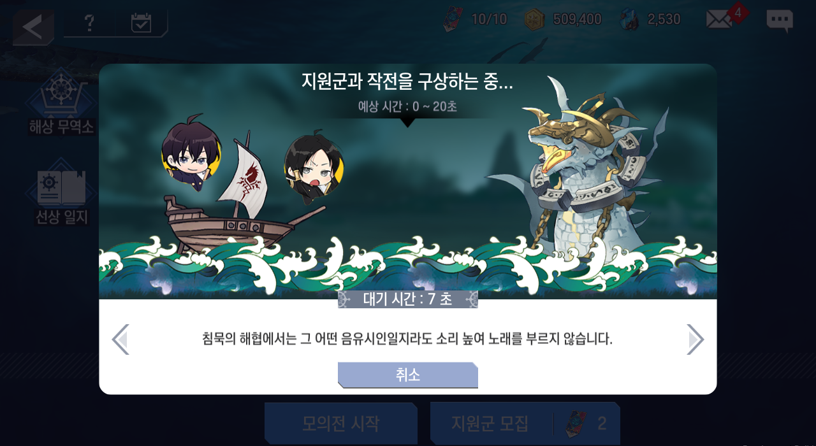The height and width of the screenshot is (446, 816).
Task: Open 선상 일지 ship logbook
Action: coord(61,192)
